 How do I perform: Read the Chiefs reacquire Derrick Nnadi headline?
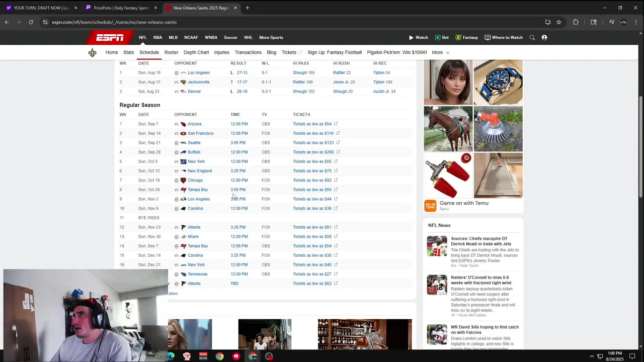click(481, 241)
